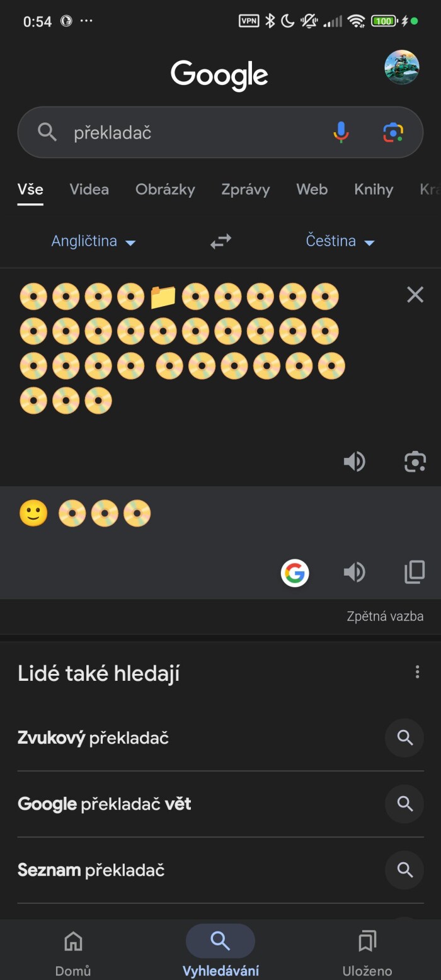This screenshot has height=980, width=441.
Task: Tap the Google G logo button
Action: coord(295,573)
